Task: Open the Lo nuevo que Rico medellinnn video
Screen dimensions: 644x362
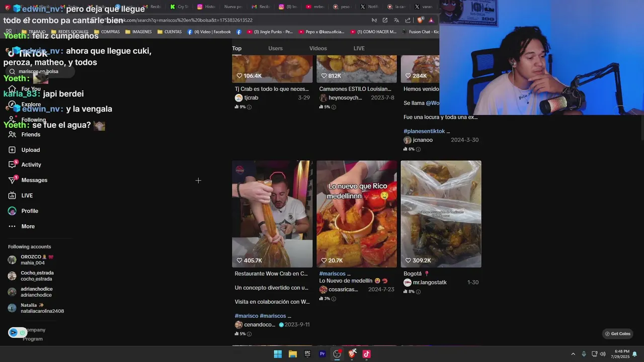Action: pyautogui.click(x=357, y=214)
